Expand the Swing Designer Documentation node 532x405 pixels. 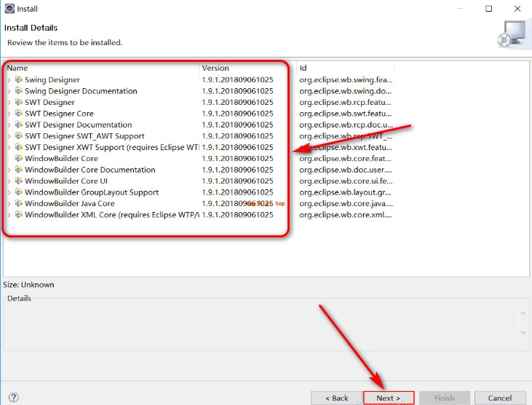(x=9, y=91)
